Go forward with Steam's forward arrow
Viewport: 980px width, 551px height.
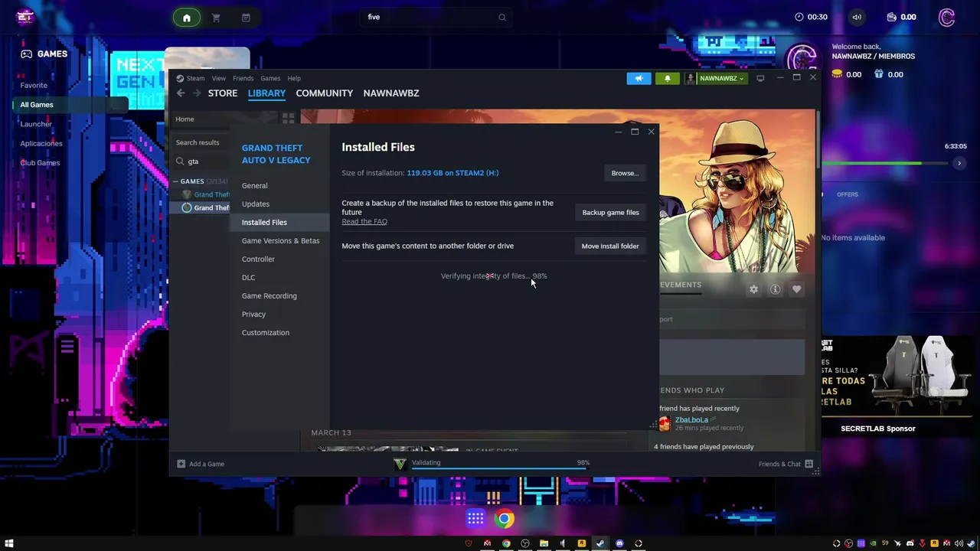197,93
